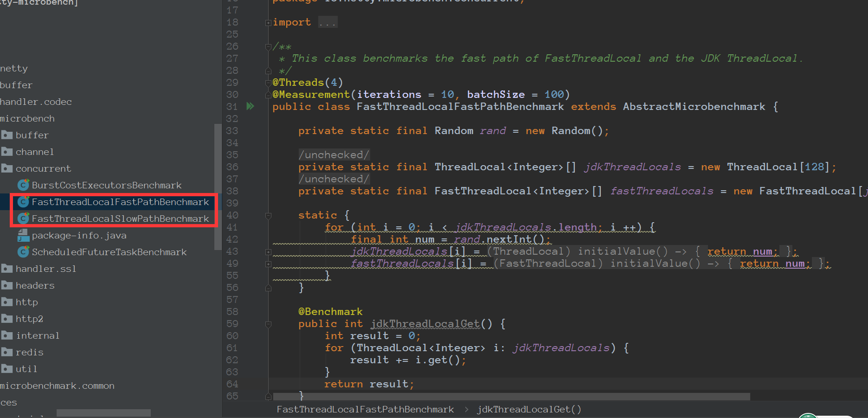Click class icon beside FastThreadLocalSlowPathBenchmark
This screenshot has width=868, height=418.
(x=23, y=219)
